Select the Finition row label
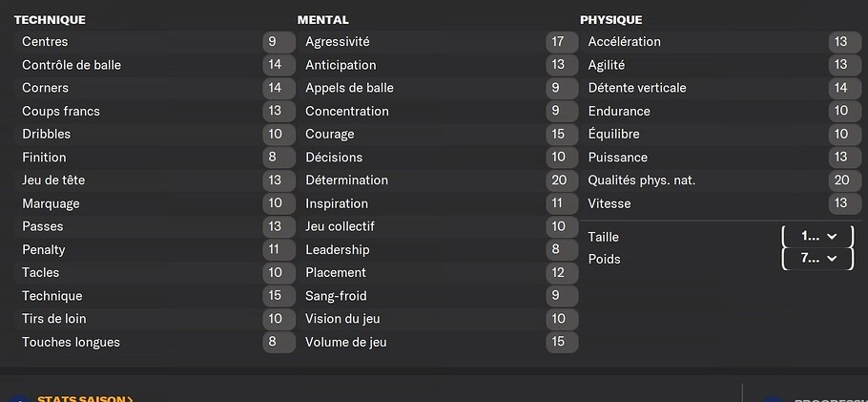The image size is (868, 402). point(44,158)
